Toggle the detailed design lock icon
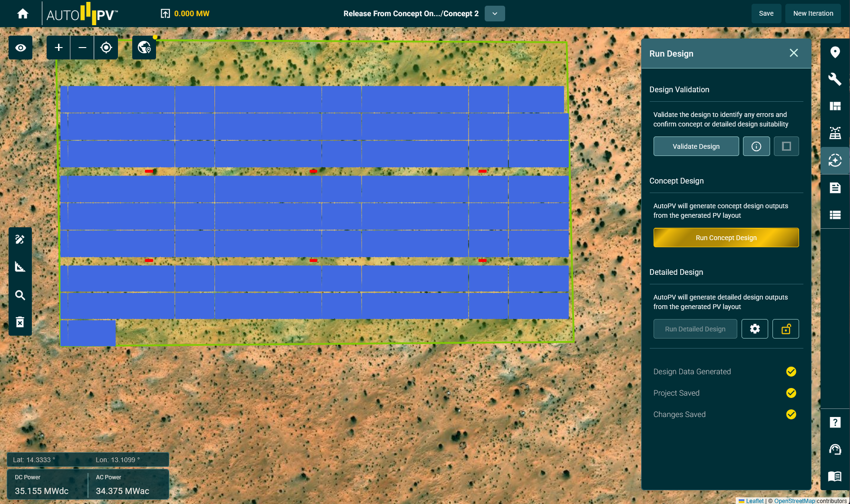This screenshot has width=850, height=504. (x=786, y=329)
